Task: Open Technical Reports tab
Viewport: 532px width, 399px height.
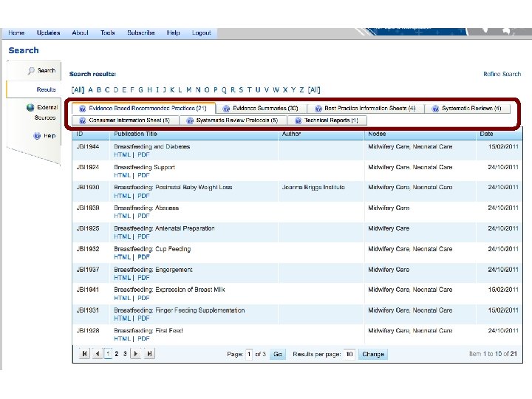Action: tap(327, 120)
